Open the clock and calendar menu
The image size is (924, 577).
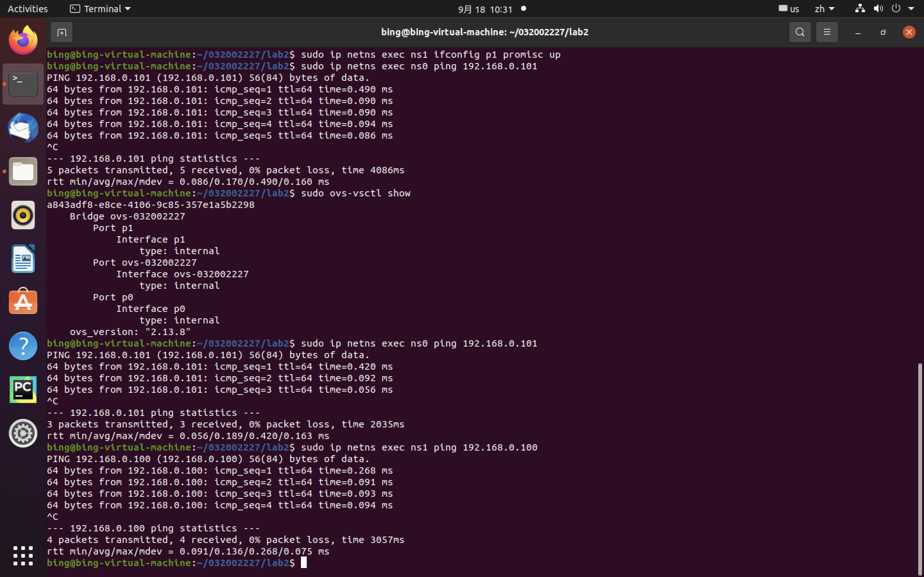(485, 9)
